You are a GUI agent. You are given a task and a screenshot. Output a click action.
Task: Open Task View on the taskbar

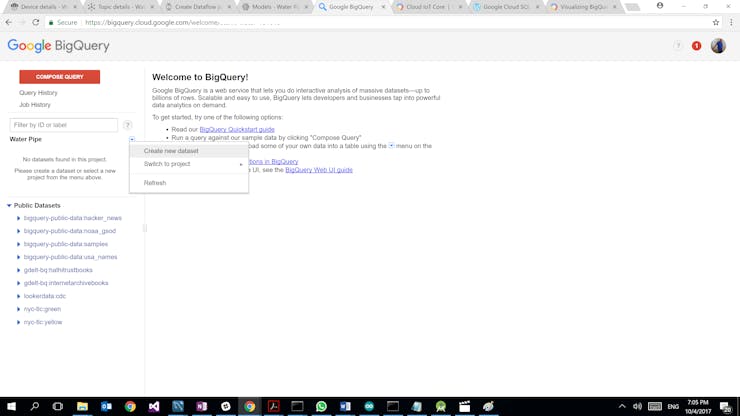[x=58, y=407]
